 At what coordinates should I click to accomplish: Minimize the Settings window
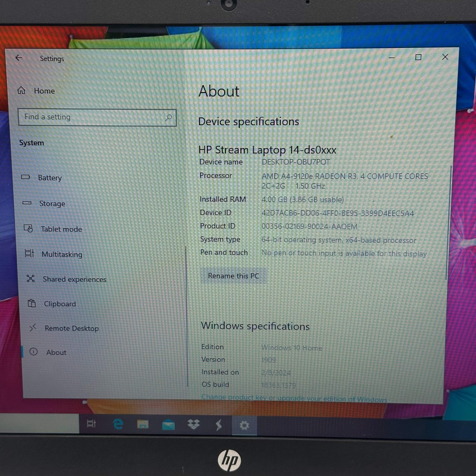pos(392,57)
